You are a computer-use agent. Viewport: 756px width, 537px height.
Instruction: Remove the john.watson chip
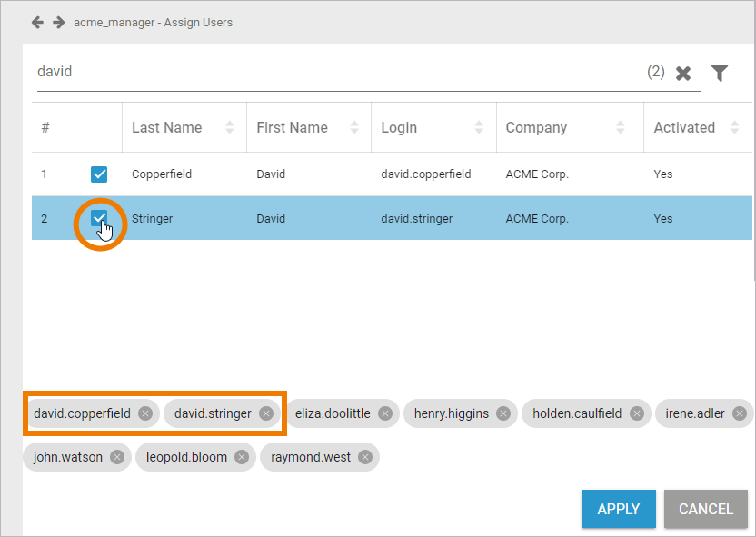tap(117, 457)
